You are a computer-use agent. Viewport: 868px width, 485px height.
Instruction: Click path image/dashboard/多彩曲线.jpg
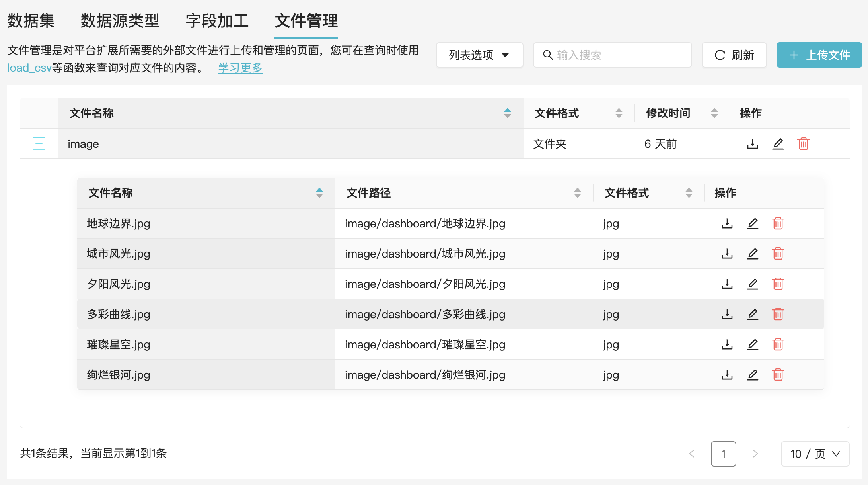[425, 314]
